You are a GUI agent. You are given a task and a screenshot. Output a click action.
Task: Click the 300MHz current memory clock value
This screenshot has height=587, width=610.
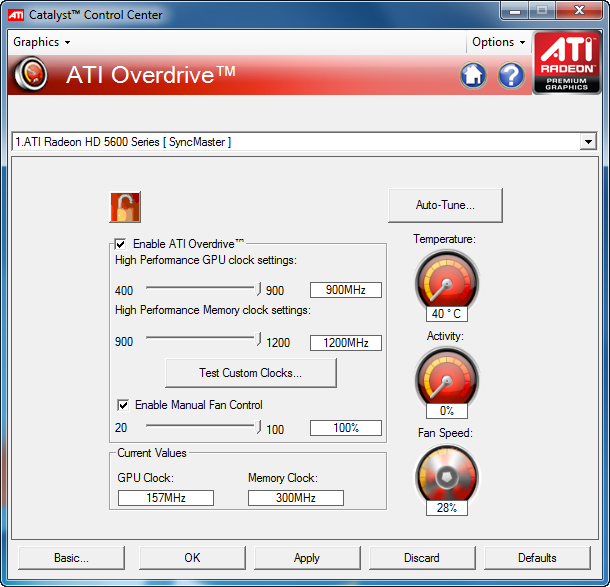point(296,498)
